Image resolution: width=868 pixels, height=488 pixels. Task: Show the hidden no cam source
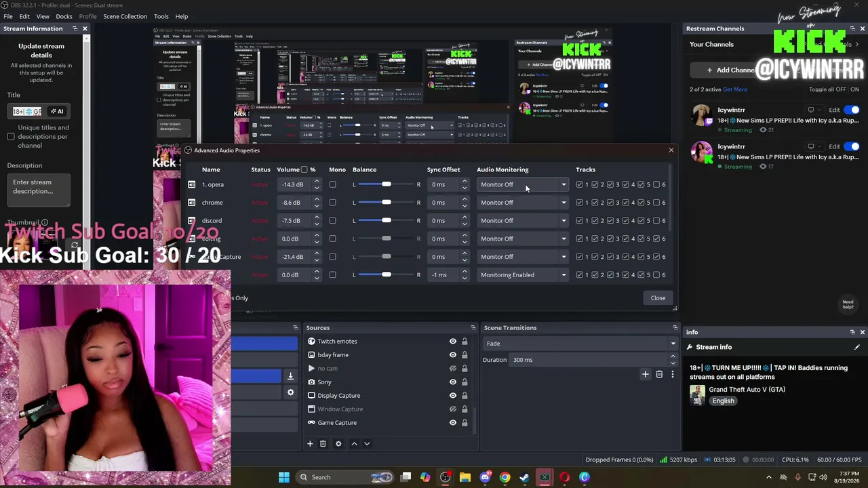(x=453, y=368)
